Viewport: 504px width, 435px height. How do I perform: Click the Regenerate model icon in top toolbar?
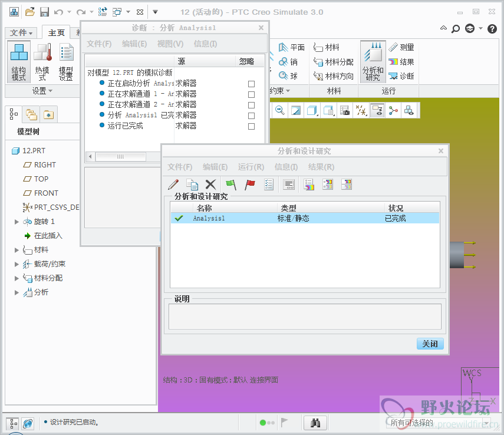103,12
